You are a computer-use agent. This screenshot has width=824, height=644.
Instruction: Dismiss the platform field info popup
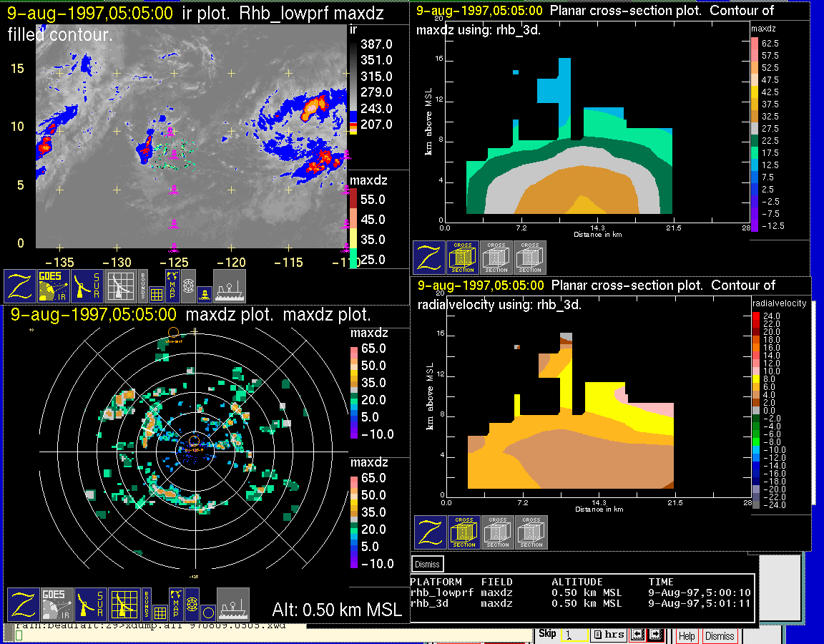pos(428,564)
